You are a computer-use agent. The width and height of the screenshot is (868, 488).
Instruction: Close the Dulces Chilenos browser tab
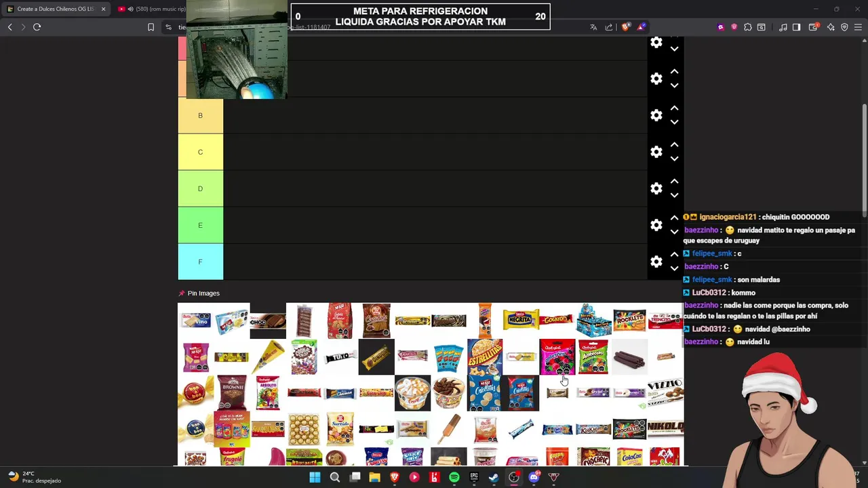(103, 9)
